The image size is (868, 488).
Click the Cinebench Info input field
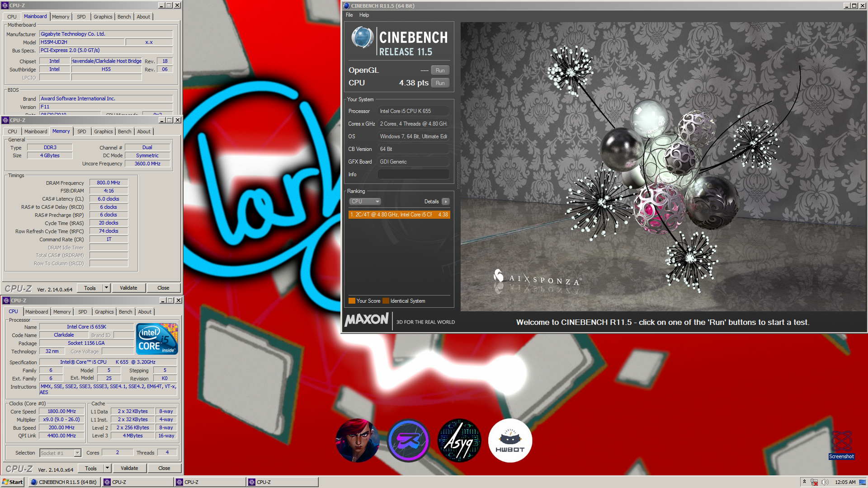(x=414, y=174)
